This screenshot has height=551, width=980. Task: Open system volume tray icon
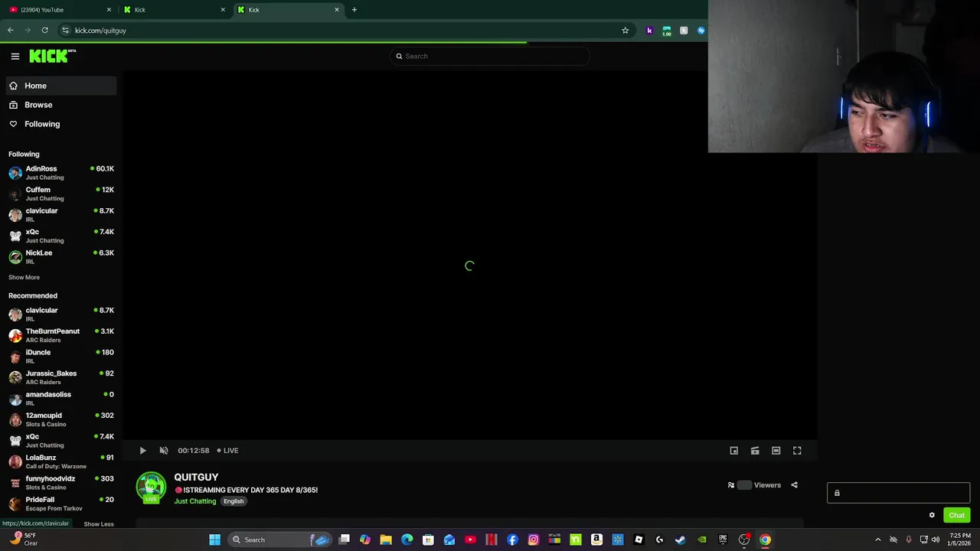tap(936, 540)
